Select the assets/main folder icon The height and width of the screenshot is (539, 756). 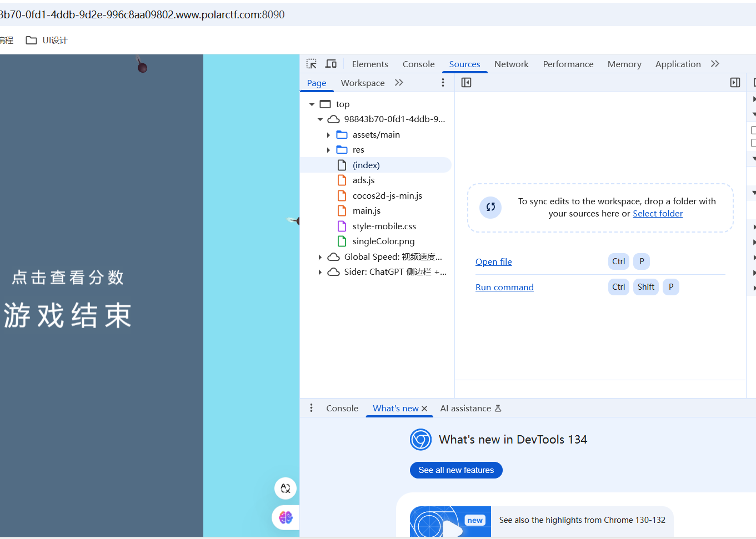click(x=342, y=135)
